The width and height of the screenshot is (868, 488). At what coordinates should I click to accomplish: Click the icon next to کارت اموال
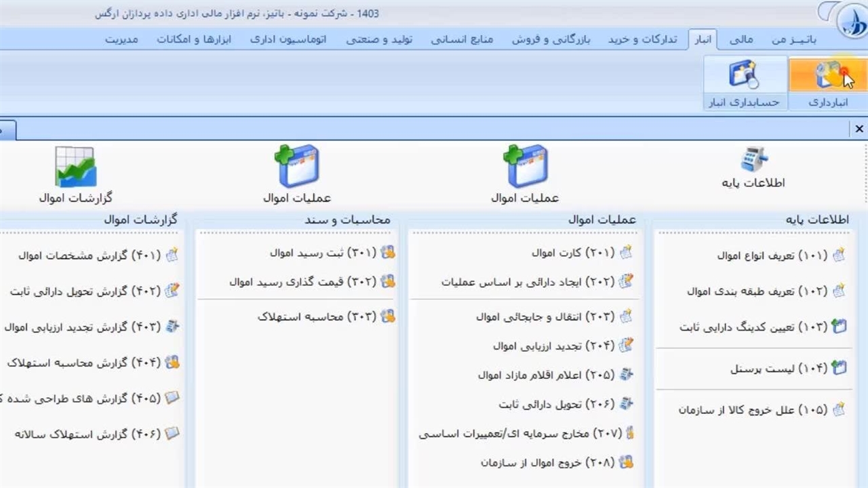point(626,253)
